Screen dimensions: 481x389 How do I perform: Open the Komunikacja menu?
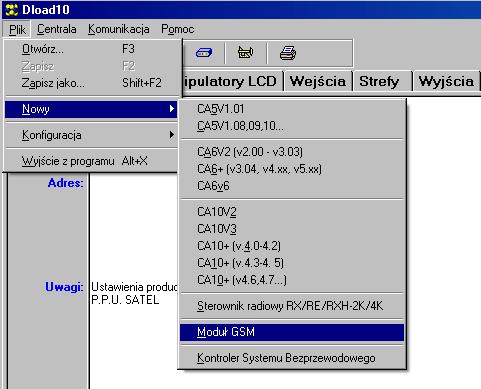[x=119, y=29]
